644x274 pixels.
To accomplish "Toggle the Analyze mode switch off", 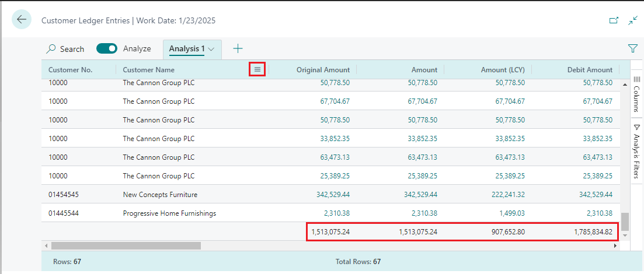I will point(107,48).
